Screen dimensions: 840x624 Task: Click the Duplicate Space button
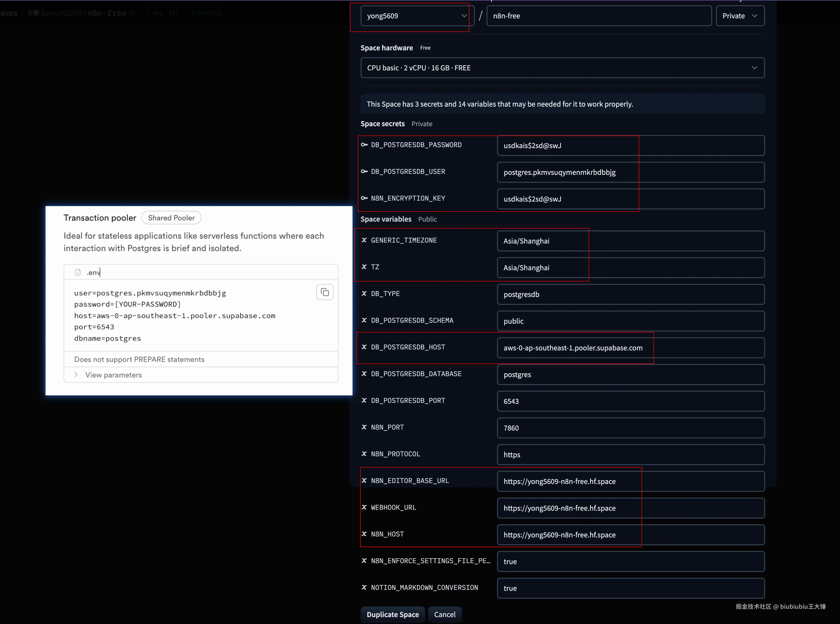pos(392,614)
